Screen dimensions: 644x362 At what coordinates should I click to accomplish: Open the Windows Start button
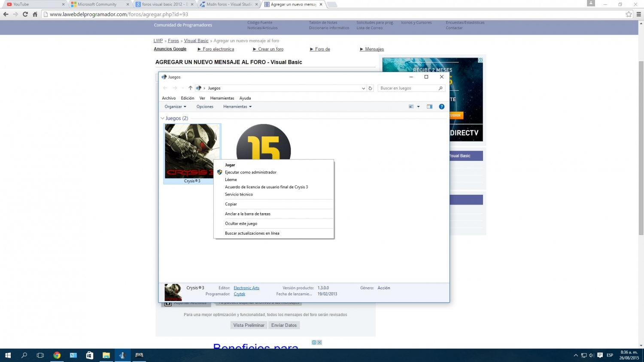point(8,355)
